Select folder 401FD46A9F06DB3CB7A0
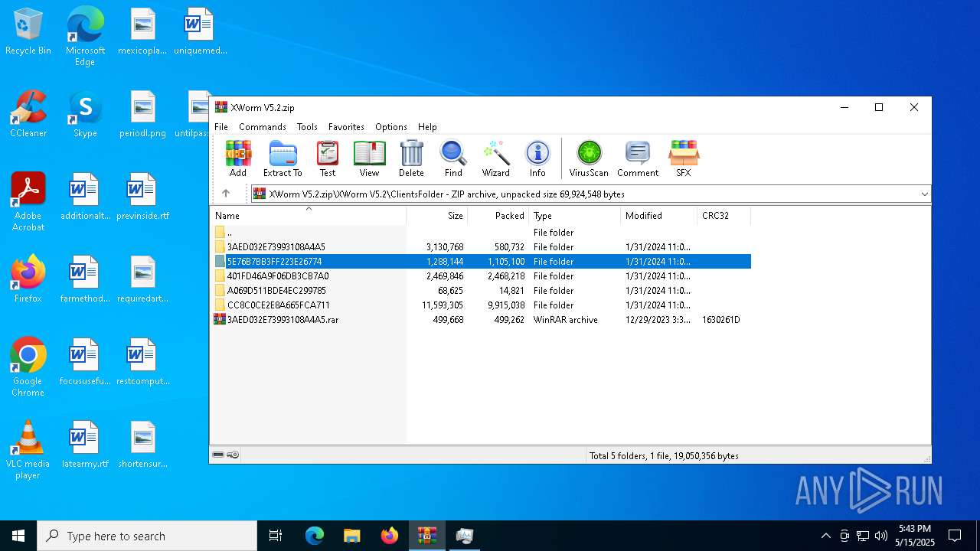980x551 pixels. point(481,276)
